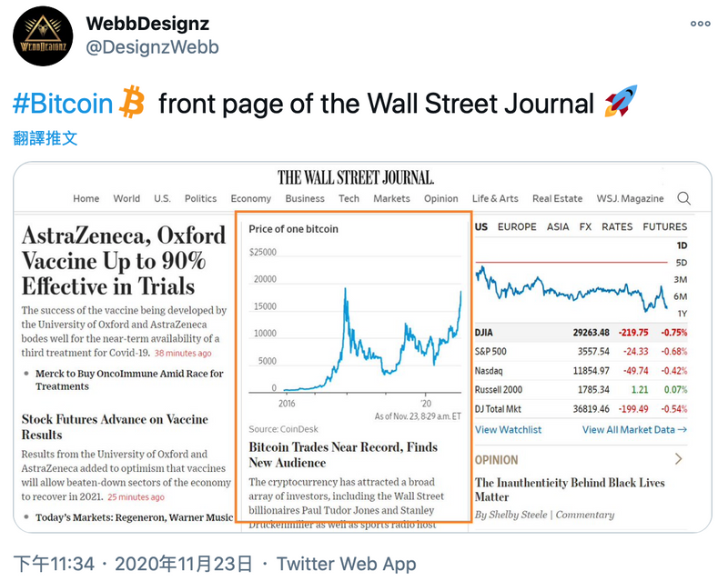Click the WSJ search magnifier icon
Screen dimensions: 728x581
coord(683,198)
